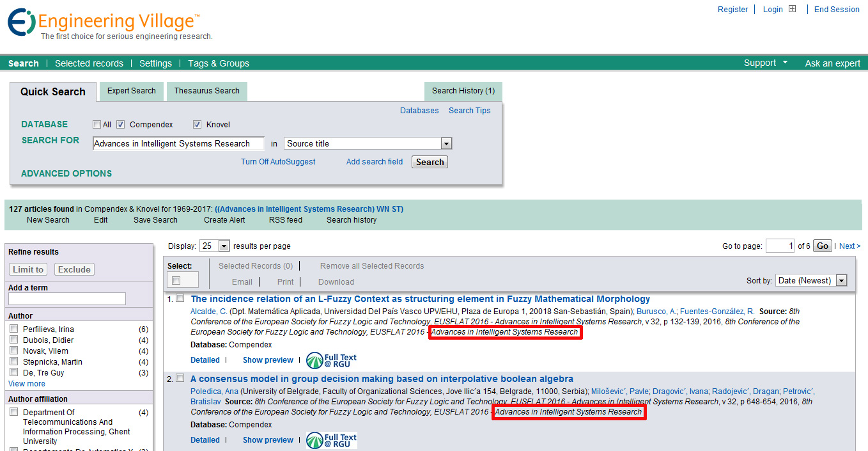Open Settings in the navigation bar
868x451 pixels.
point(155,63)
